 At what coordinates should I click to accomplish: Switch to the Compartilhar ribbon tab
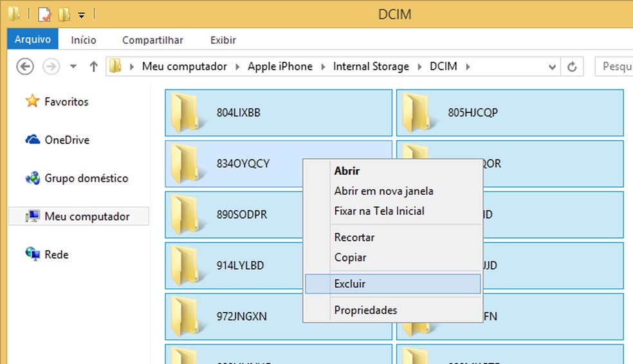[152, 40]
